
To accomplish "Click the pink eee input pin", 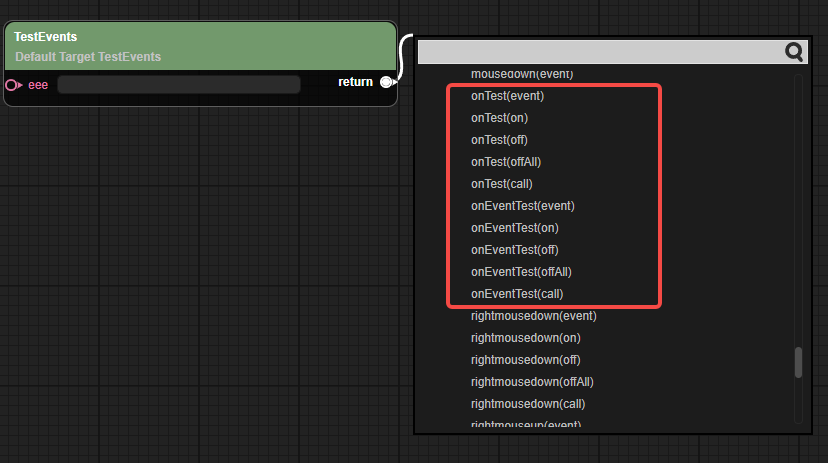I will pyautogui.click(x=12, y=85).
